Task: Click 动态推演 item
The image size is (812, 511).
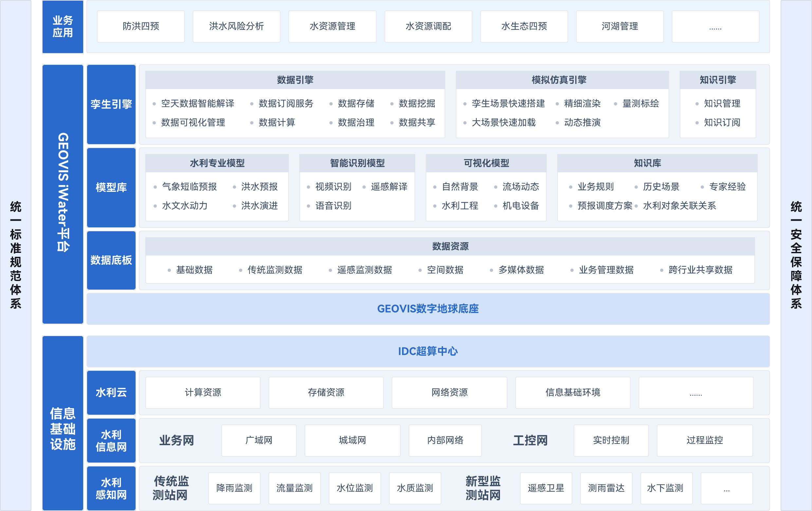Action: (x=582, y=123)
